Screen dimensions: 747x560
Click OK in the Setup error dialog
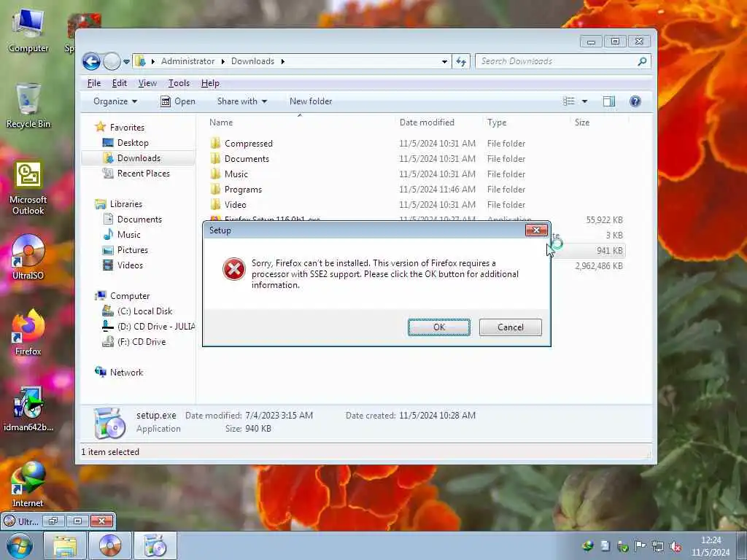click(x=438, y=327)
